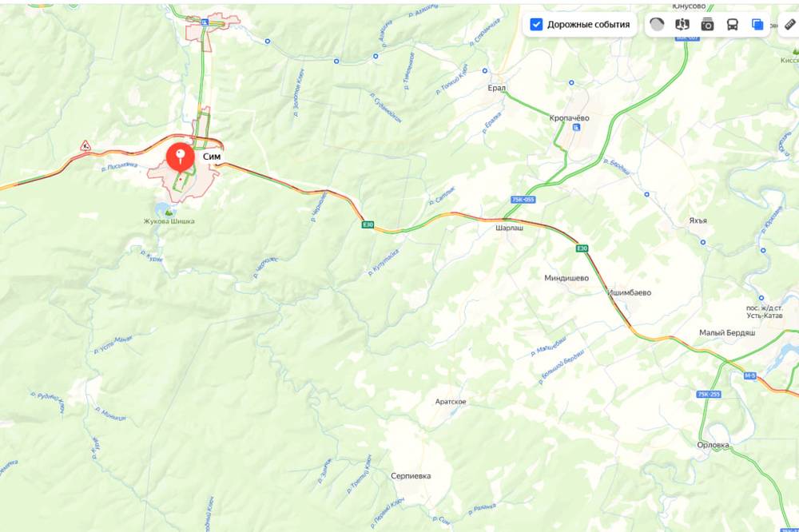Click the Орловка village label

[713, 445]
